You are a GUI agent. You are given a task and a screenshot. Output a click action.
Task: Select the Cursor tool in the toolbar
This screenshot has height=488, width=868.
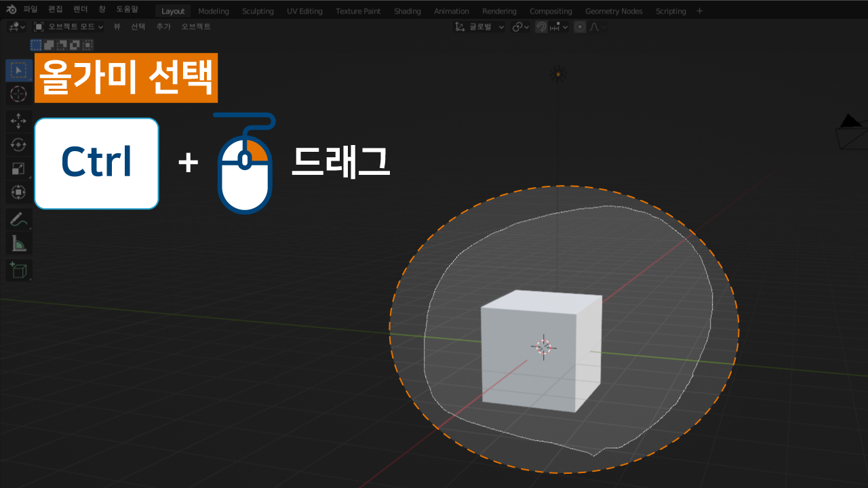19,94
